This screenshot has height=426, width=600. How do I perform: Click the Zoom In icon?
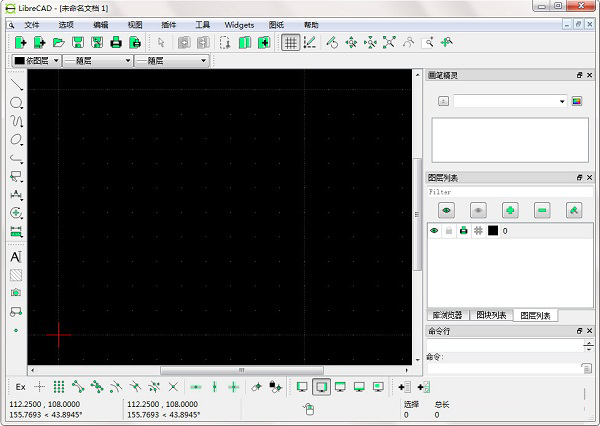pyautogui.click(x=351, y=42)
